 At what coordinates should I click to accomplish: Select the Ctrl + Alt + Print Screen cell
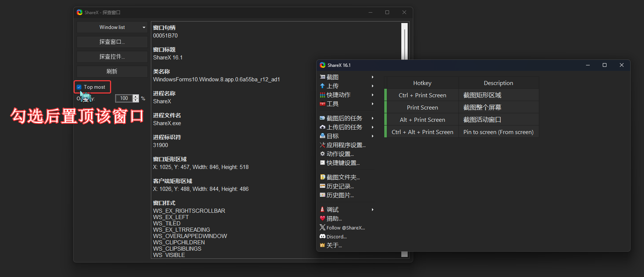click(x=422, y=132)
